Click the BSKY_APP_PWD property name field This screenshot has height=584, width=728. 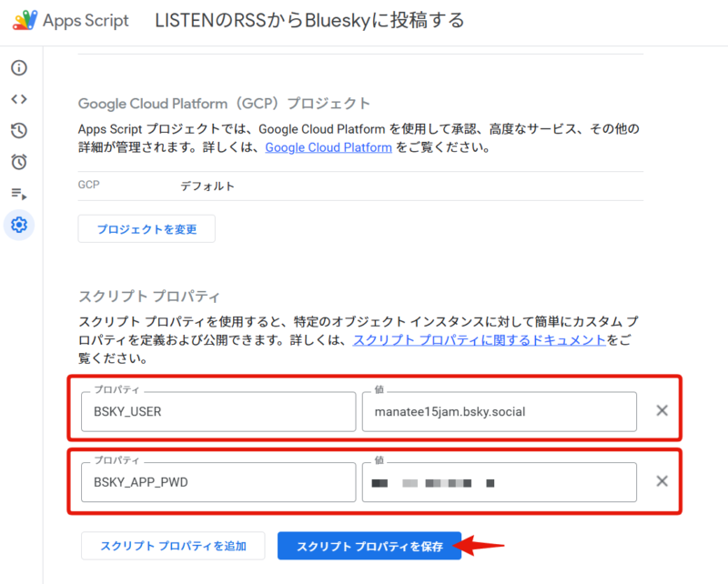pos(218,482)
